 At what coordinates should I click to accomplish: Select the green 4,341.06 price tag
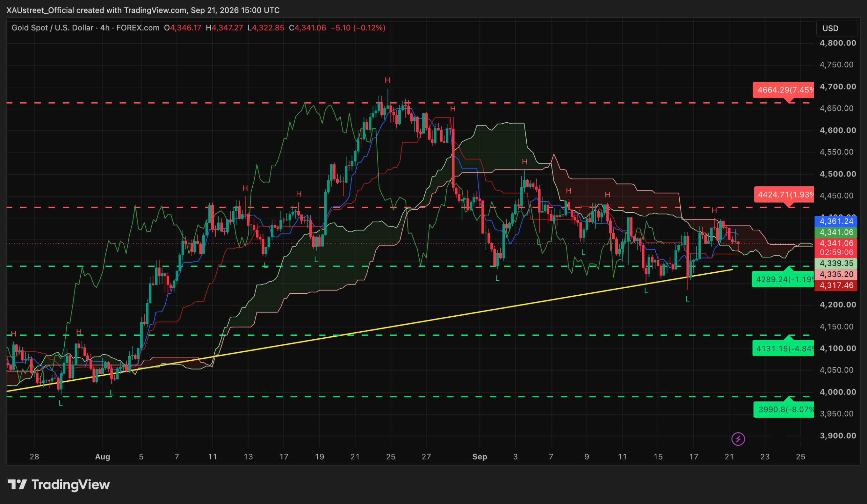click(x=837, y=232)
